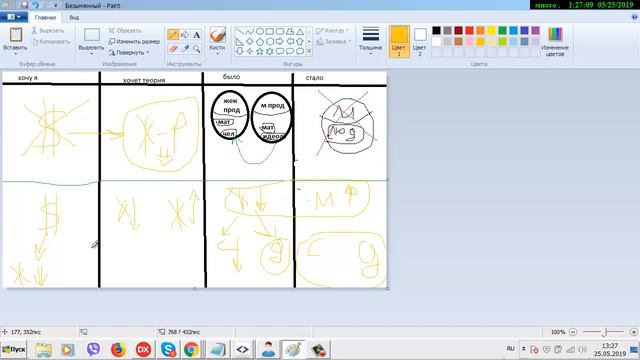Click the Paste (Вставить) clipboard icon
This screenshot has height=360, width=640.
click(x=16, y=35)
